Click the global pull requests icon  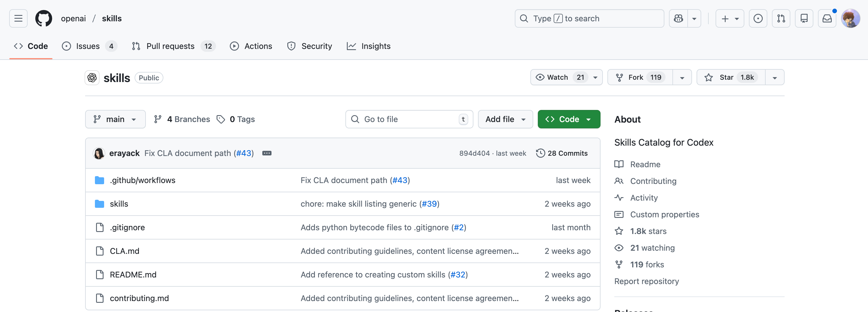coord(781,18)
